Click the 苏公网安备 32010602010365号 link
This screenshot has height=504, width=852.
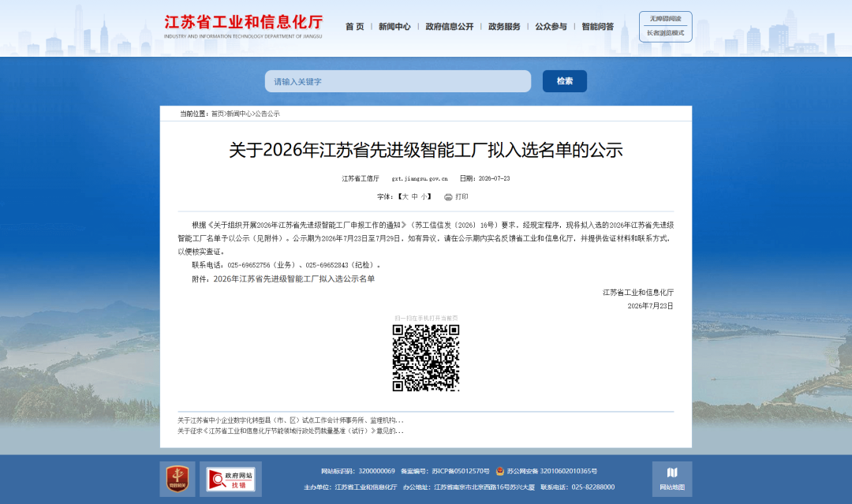[552, 472]
